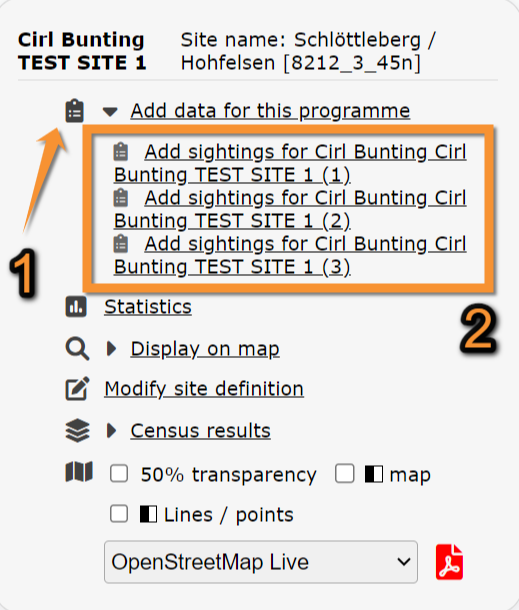Export the site as PDF via red icon
Viewport: 519px width, 610px height.
449,562
